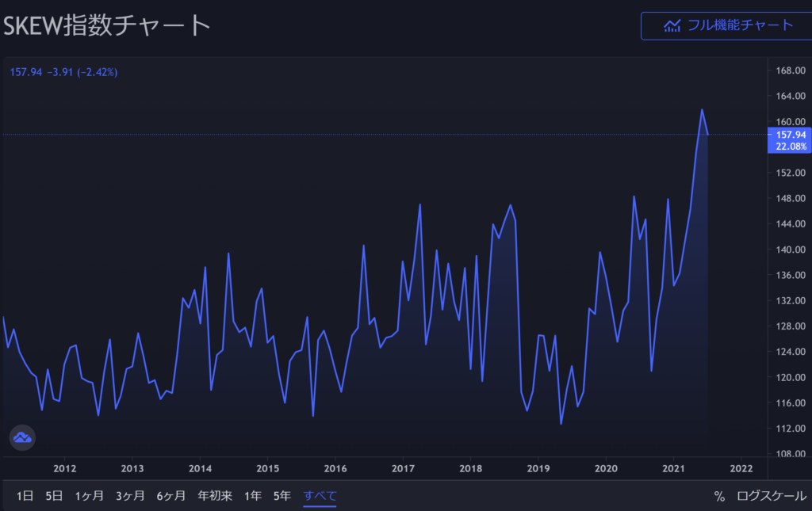Select the 3ヶ月 range option
Image resolution: width=812 pixels, height=511 pixels.
coord(130,496)
